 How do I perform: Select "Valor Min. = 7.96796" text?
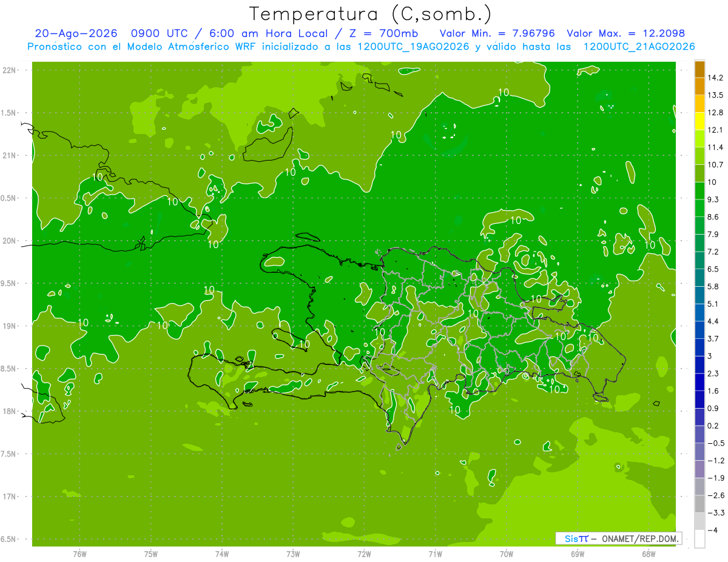point(497,33)
